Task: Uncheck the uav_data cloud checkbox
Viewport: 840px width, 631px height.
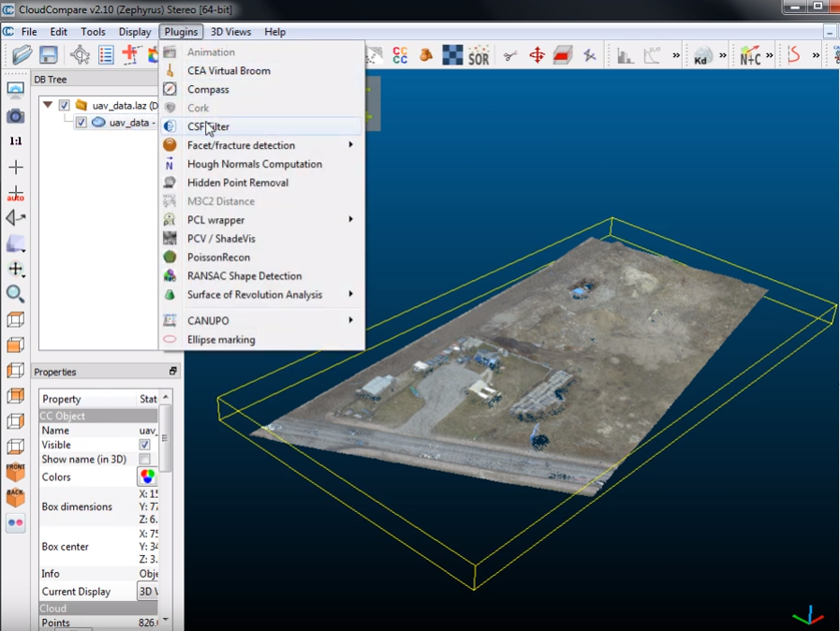Action: [x=81, y=122]
